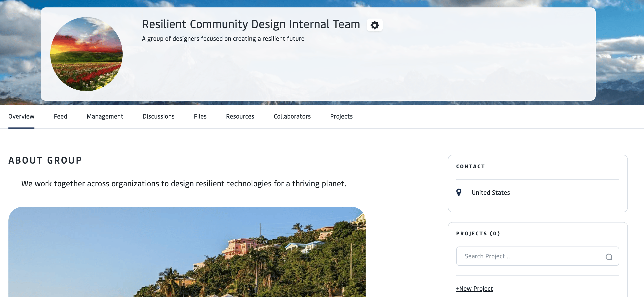Click the search magnifier icon in Projects
644x297 pixels.
[x=609, y=257]
